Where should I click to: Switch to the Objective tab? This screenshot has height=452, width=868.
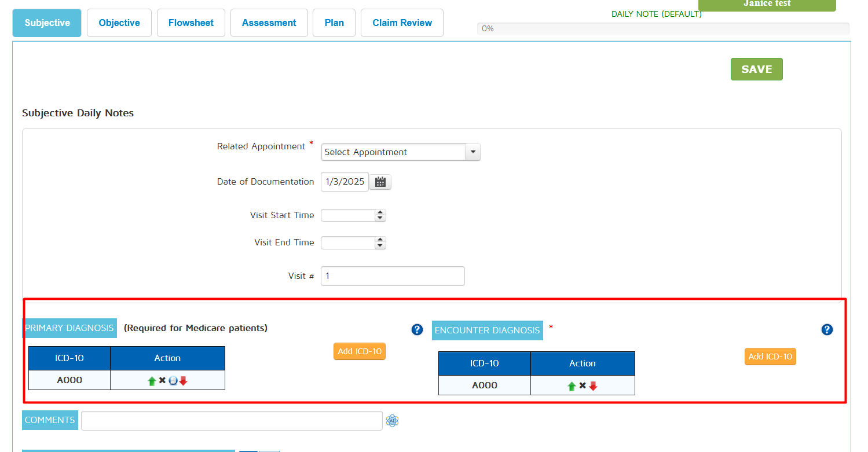(119, 23)
